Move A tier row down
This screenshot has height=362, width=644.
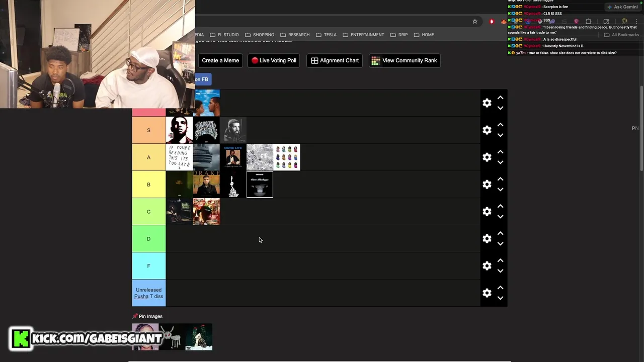click(500, 162)
